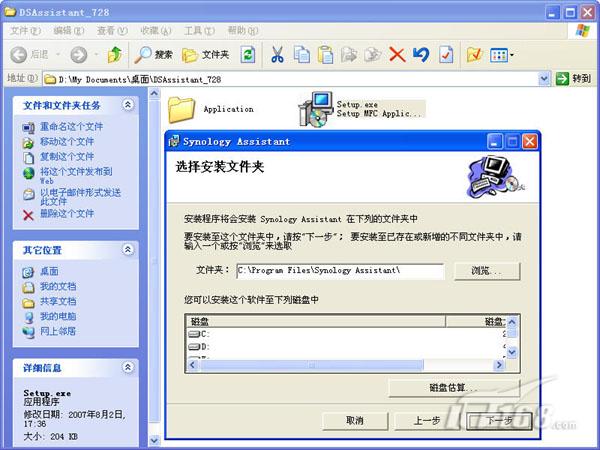Go to 共享文档 in Other Places
The height and width of the screenshot is (450, 600).
point(58,301)
